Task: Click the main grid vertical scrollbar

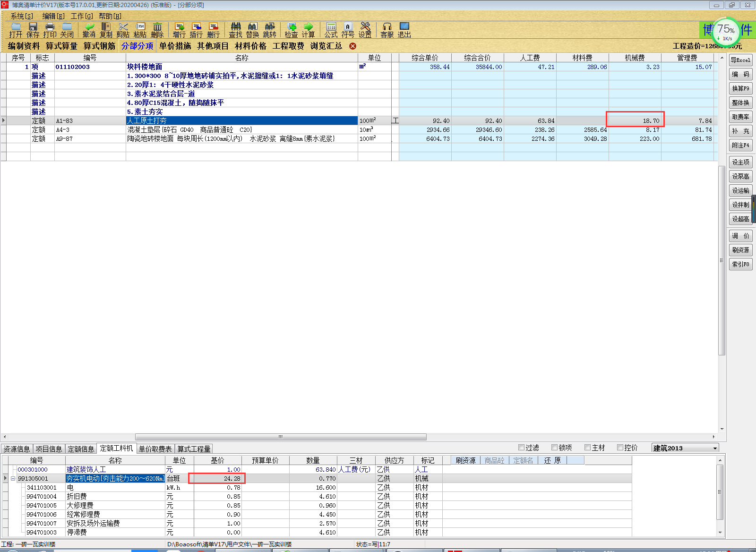Action: [722, 260]
